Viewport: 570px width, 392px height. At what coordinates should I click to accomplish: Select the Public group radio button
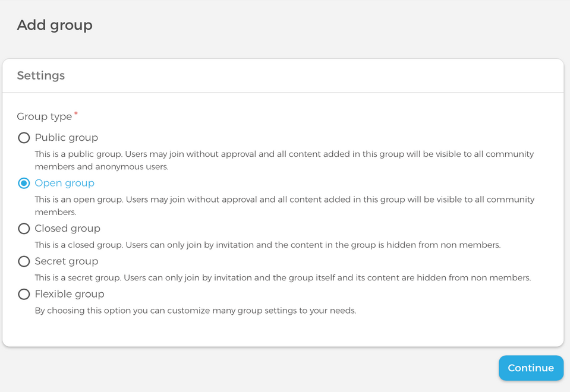(24, 138)
